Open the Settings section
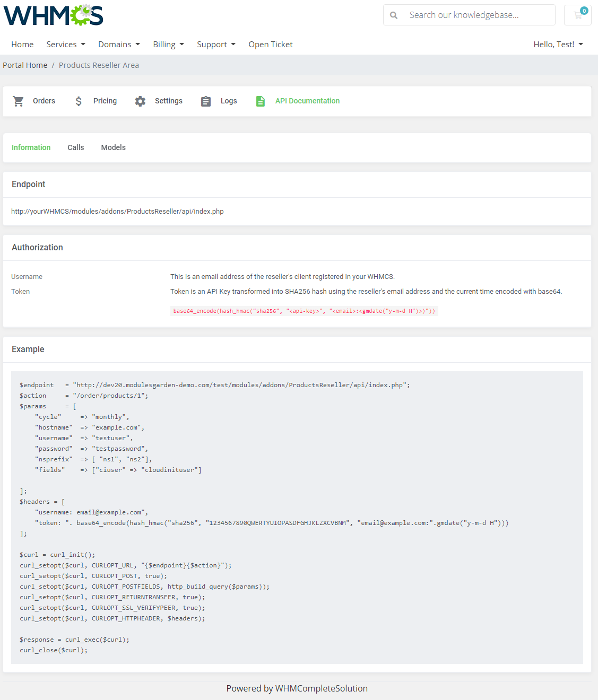 (169, 101)
